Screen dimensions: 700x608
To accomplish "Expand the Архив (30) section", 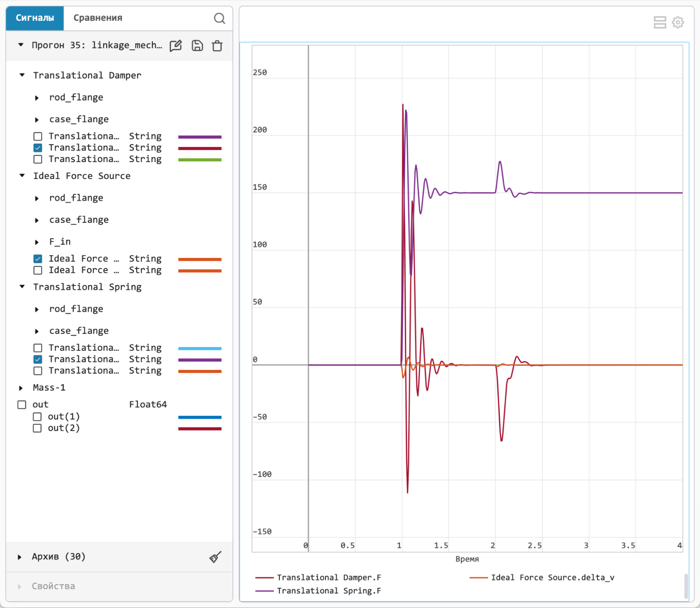I will [20, 557].
